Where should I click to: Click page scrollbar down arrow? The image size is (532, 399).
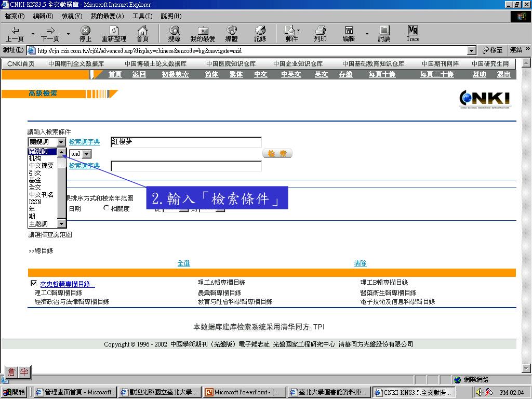pyautogui.click(x=526, y=368)
